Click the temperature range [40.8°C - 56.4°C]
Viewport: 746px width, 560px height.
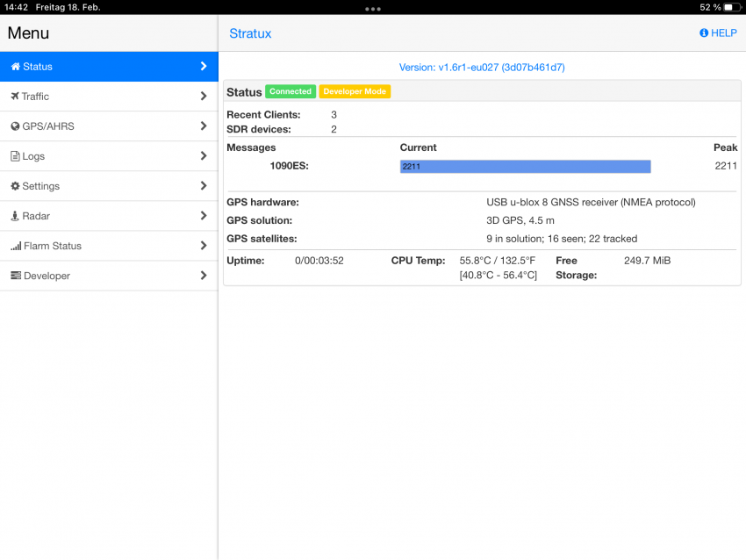tap(499, 276)
